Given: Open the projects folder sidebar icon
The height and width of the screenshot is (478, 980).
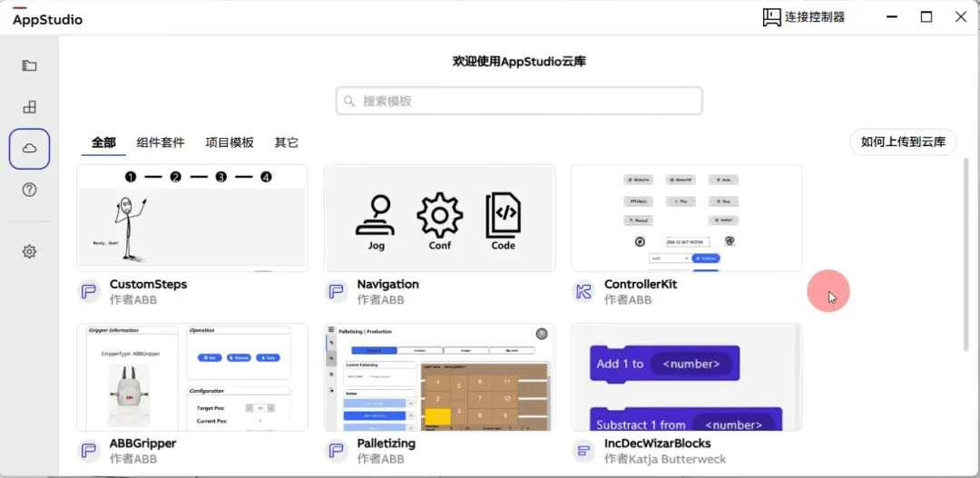Looking at the screenshot, I should point(29,65).
